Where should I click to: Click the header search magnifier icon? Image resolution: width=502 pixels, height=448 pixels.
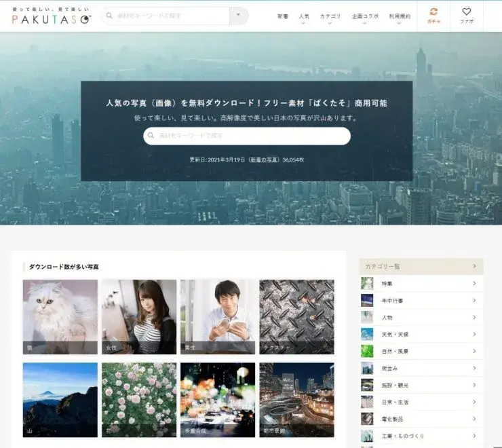point(109,16)
